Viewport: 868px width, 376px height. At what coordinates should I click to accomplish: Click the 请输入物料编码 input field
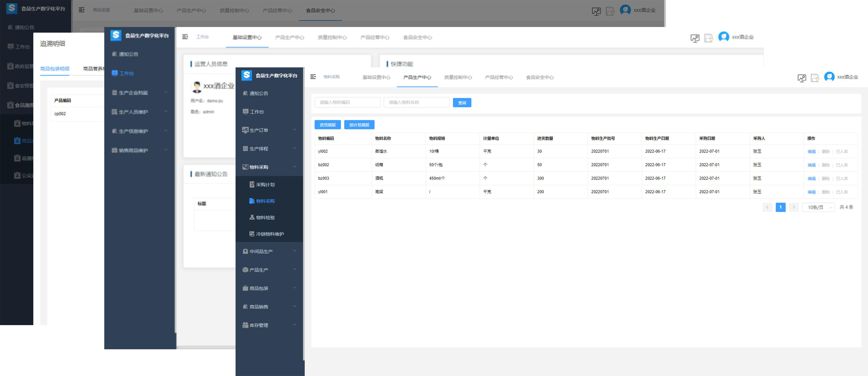pos(347,102)
